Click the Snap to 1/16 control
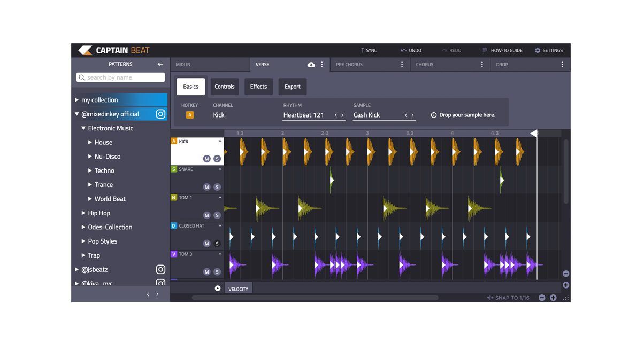Screen dimensions: 644x343 (508, 298)
